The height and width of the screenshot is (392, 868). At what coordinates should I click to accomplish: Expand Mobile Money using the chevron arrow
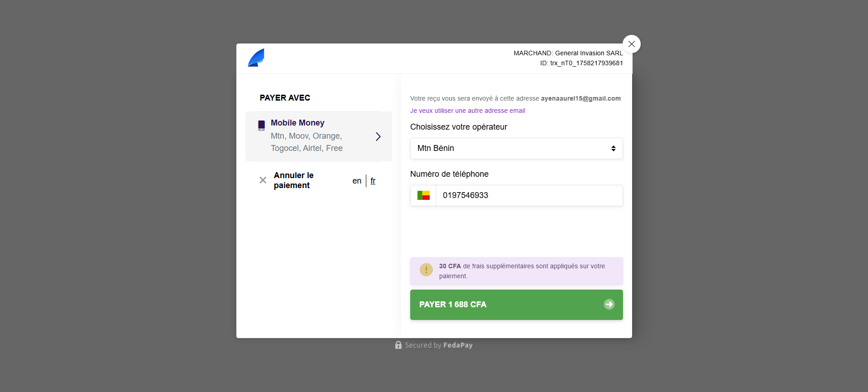click(x=378, y=136)
